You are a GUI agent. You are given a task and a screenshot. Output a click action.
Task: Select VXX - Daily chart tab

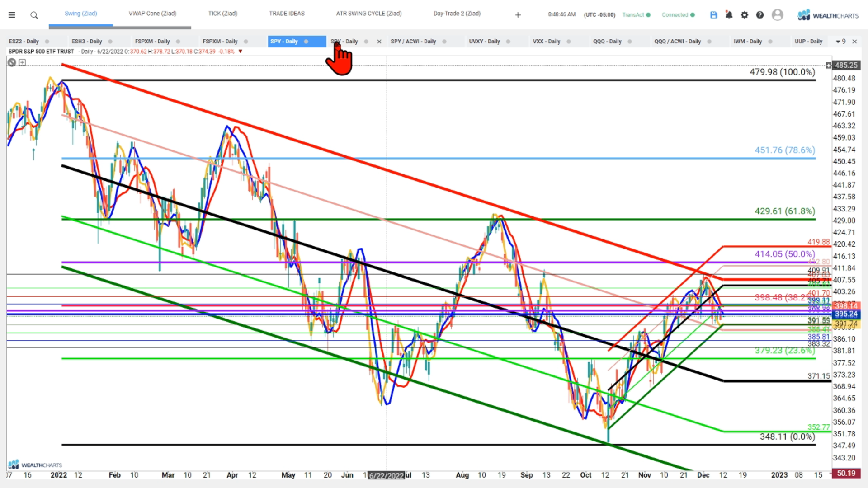[547, 42]
